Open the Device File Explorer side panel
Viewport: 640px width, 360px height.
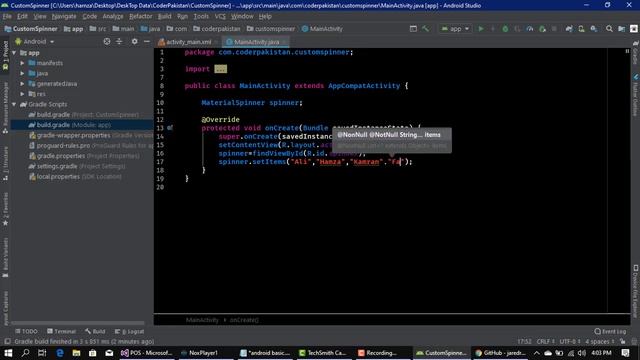point(635,291)
